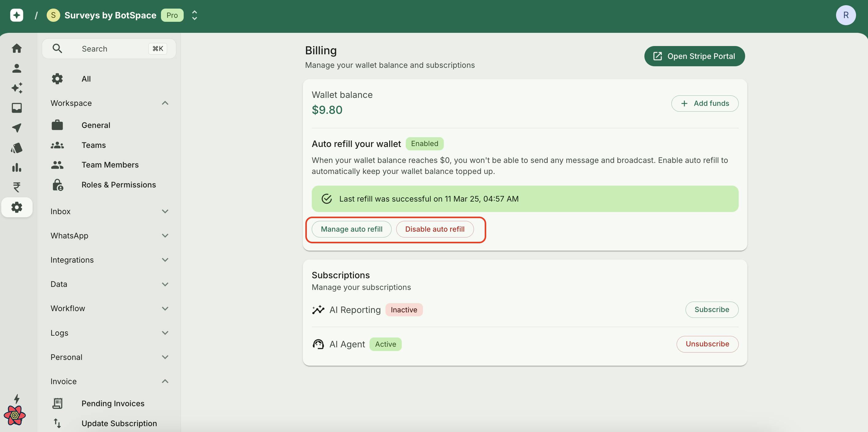868x432 pixels.
Task: Click Disable auto refill button
Action: pos(435,229)
